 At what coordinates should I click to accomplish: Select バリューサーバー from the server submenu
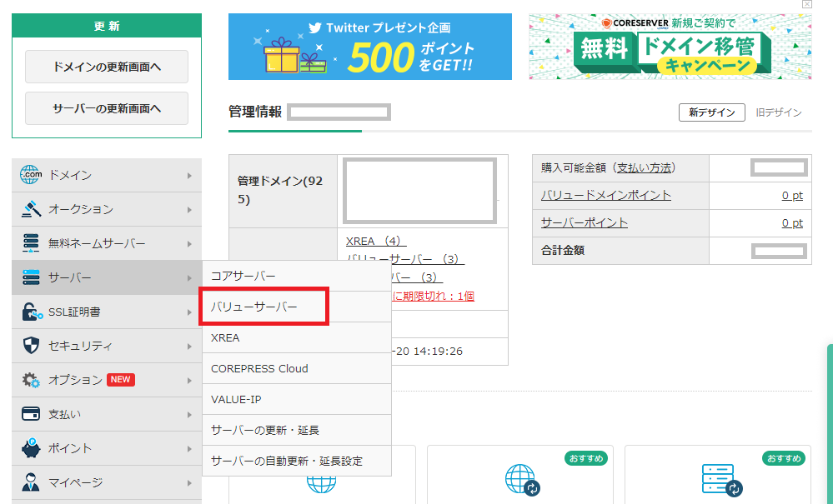[x=297, y=307]
